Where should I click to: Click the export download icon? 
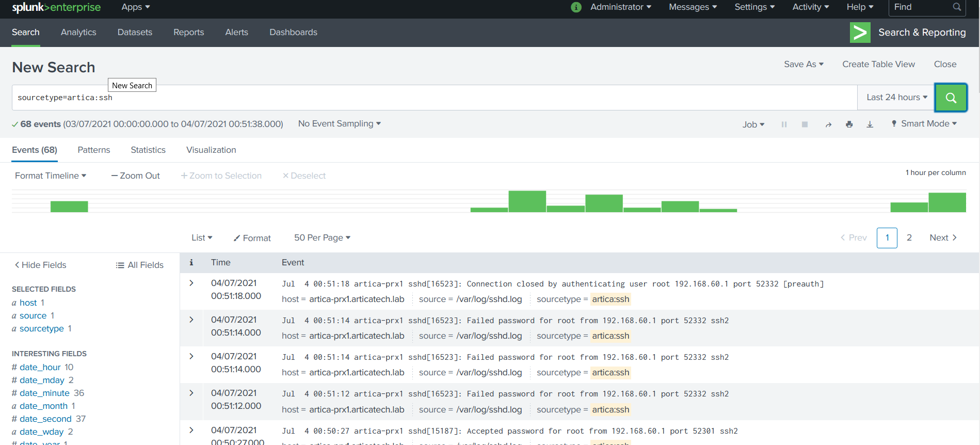pyautogui.click(x=870, y=124)
